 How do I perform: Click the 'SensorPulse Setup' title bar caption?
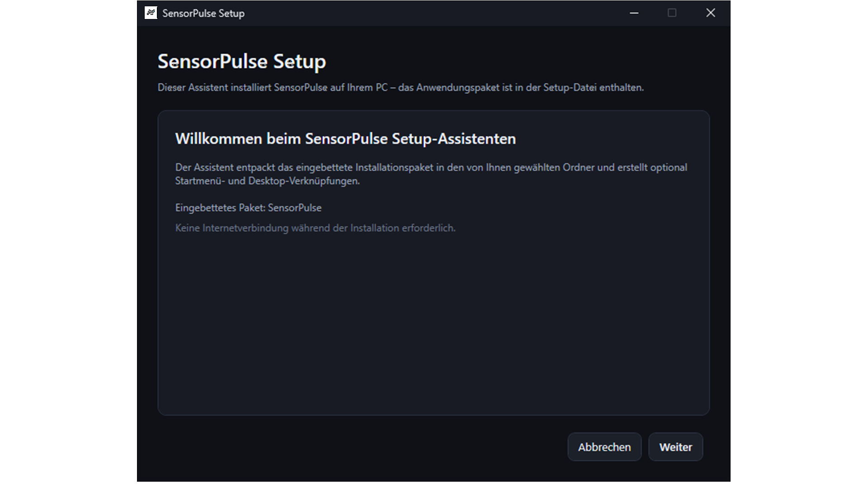[203, 14]
